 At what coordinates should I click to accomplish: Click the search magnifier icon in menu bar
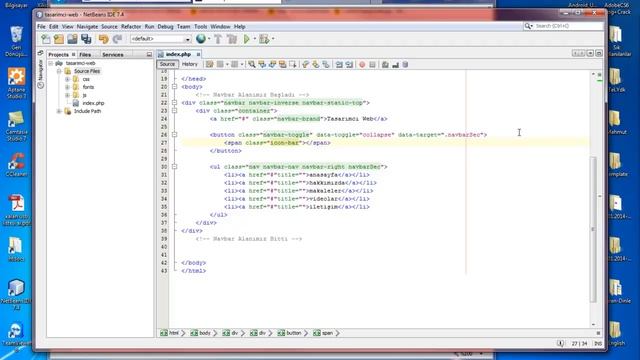click(x=528, y=26)
